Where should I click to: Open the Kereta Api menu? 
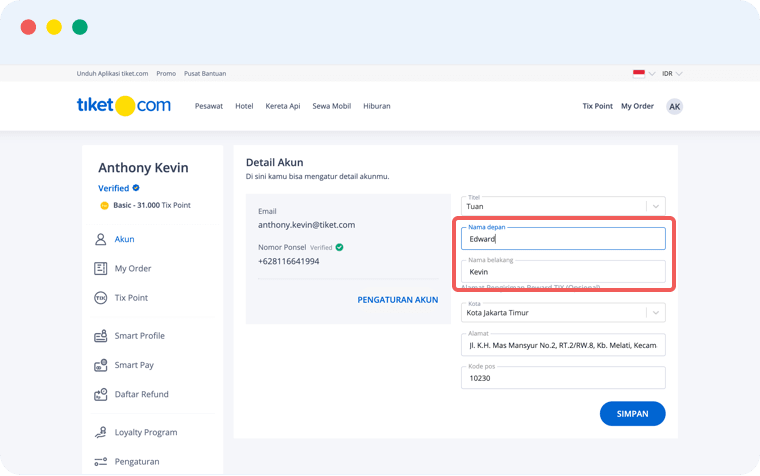pyautogui.click(x=283, y=106)
